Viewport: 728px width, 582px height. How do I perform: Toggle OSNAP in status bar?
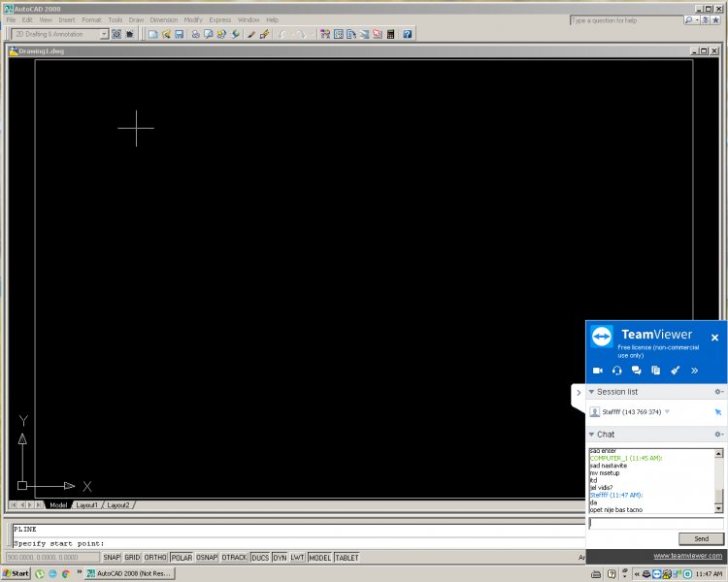coord(207,558)
